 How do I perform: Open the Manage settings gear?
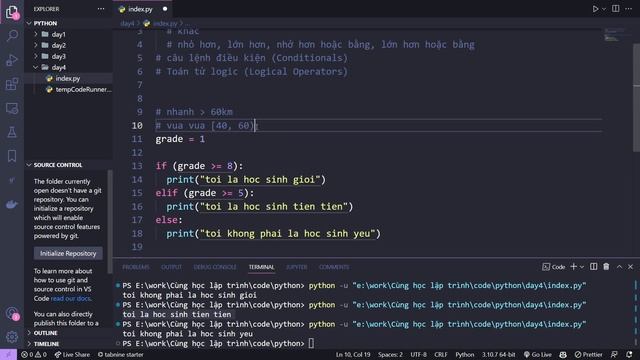pos(12,337)
